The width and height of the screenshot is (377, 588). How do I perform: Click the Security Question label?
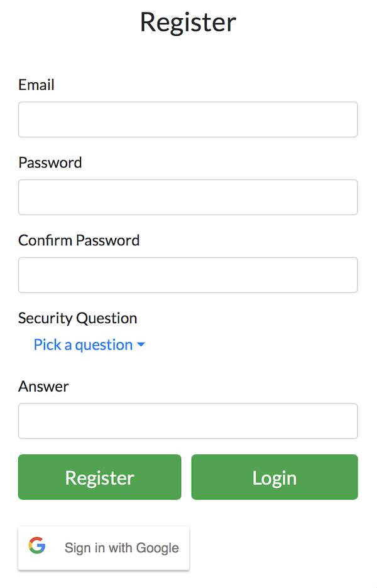pyautogui.click(x=77, y=318)
